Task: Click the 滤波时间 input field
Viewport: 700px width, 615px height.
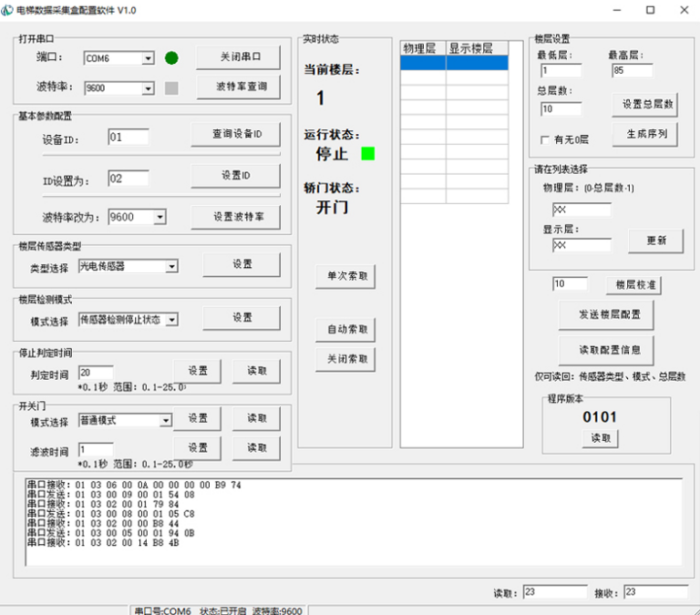Action: (x=96, y=450)
